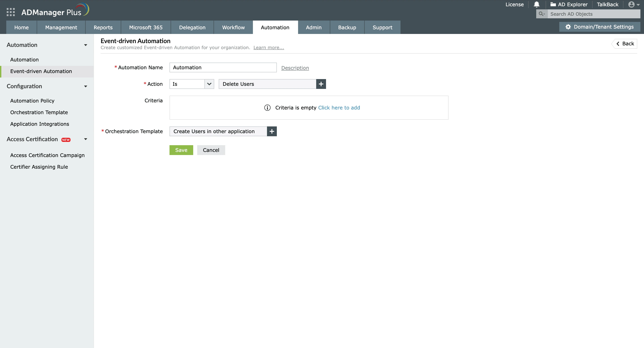644x348 pixels.
Task: Open Orchestration Template in sidebar
Action: [39, 112]
